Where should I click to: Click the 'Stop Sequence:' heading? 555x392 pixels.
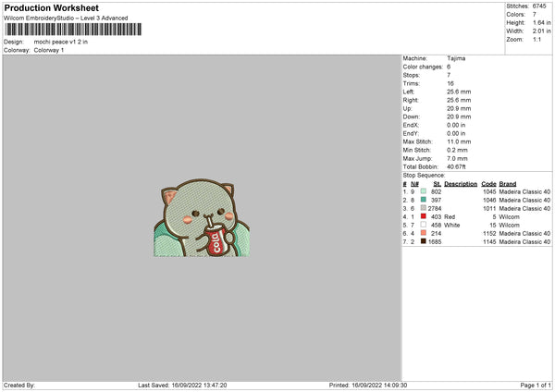pos(424,176)
